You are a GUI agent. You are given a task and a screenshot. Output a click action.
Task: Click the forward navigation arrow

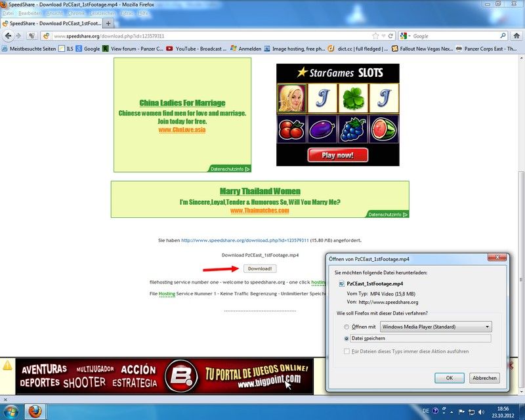point(18,36)
